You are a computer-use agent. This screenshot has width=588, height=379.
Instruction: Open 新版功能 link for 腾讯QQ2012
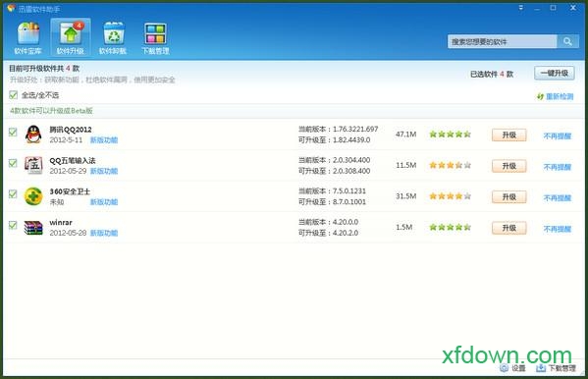[104, 140]
